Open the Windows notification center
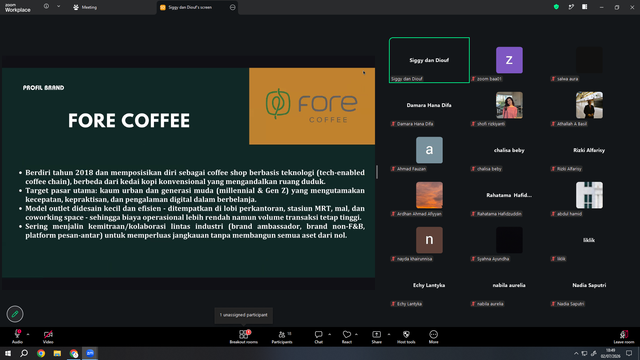This screenshot has height=360, width=640. [629, 353]
